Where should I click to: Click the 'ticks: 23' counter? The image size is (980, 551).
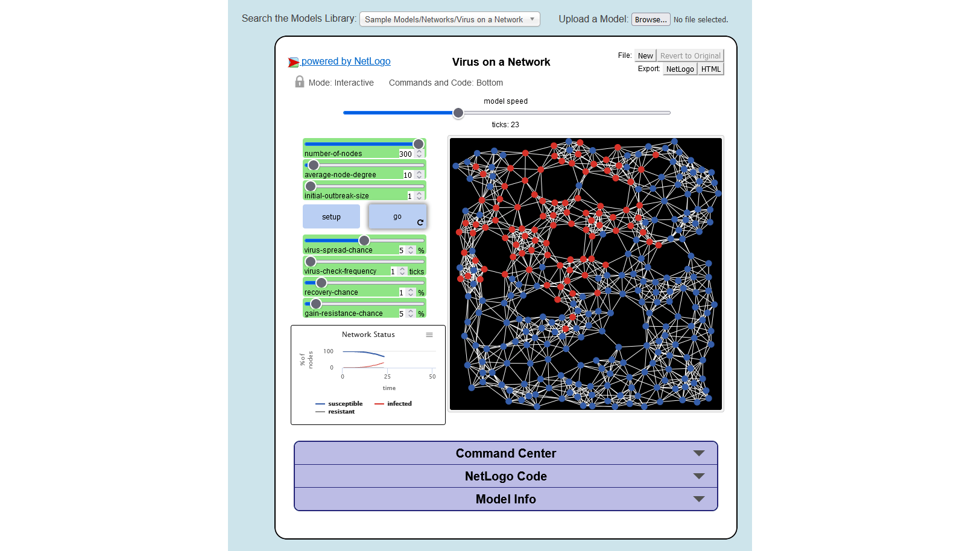(505, 125)
